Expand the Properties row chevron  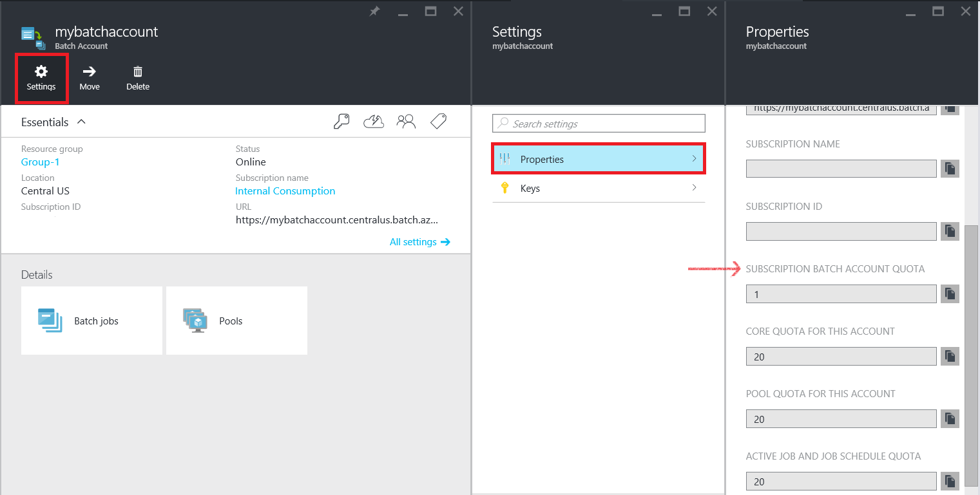[694, 158]
